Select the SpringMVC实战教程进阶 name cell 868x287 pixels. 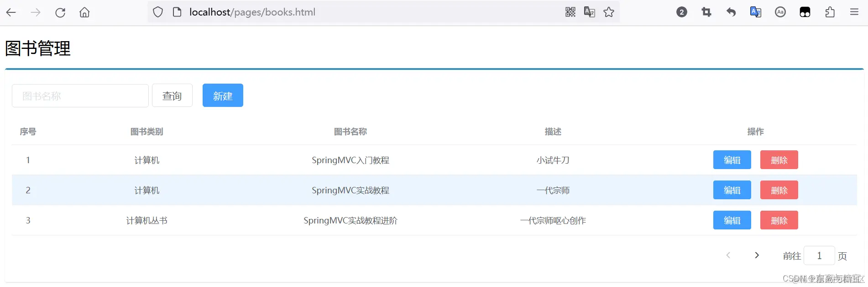[350, 220]
